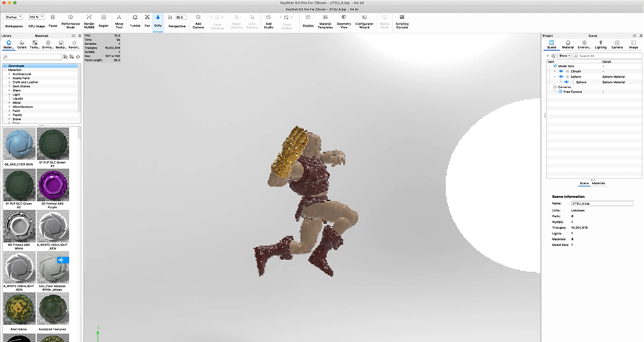Switch to Library Environments tab
The height and width of the screenshot is (342, 644).
point(48,44)
